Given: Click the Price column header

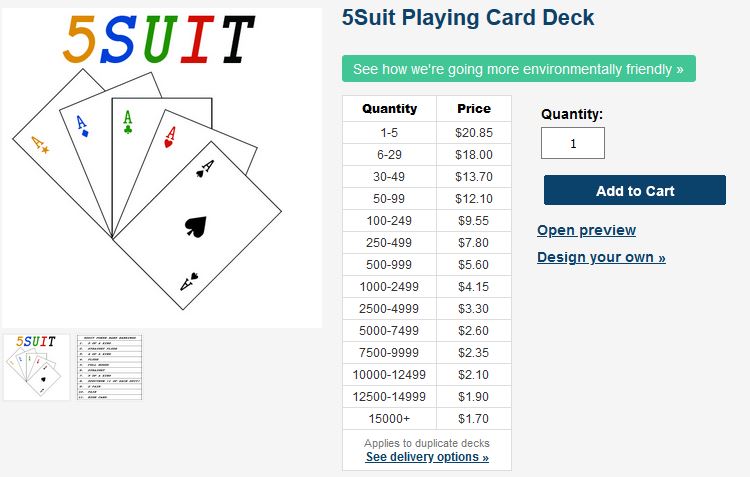Looking at the screenshot, I should pyautogui.click(x=474, y=109).
